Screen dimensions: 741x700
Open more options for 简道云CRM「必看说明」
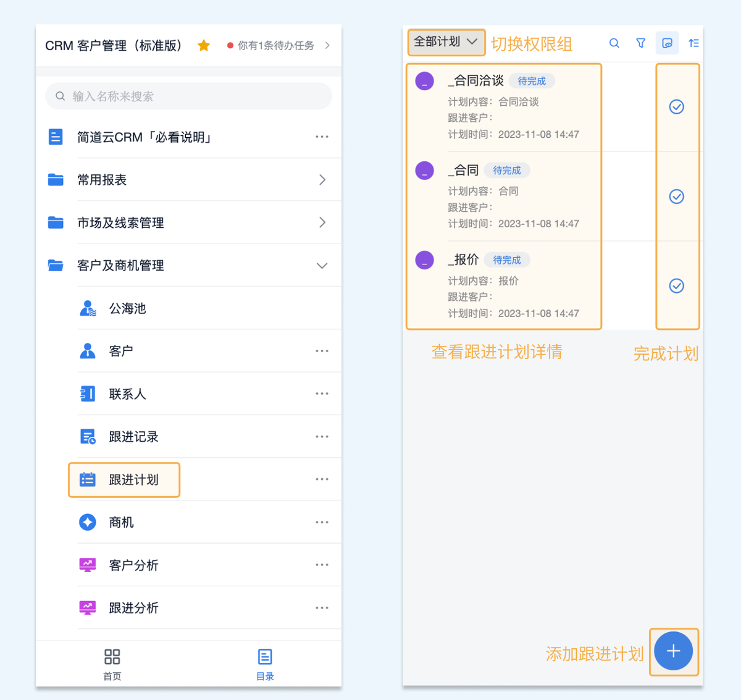(x=322, y=137)
